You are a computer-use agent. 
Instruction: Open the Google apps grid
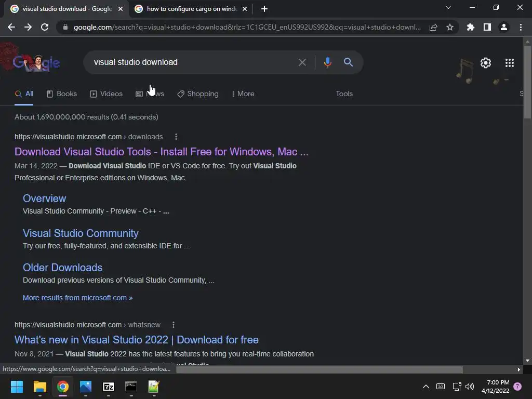(x=509, y=63)
